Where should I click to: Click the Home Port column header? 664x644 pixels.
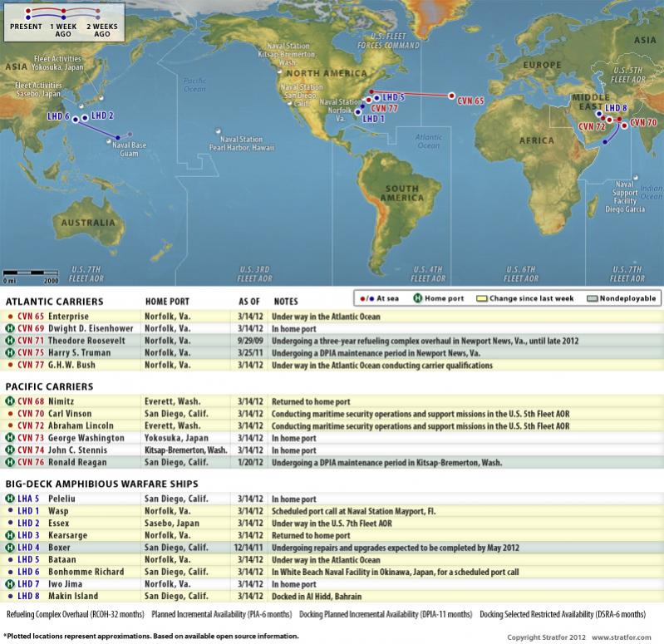pyautogui.click(x=167, y=302)
